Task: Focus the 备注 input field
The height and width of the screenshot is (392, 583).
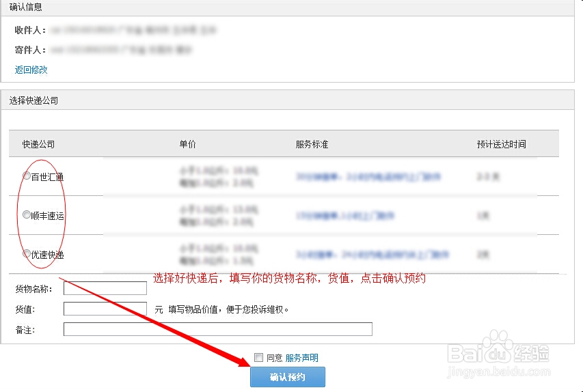Action: tap(218, 329)
